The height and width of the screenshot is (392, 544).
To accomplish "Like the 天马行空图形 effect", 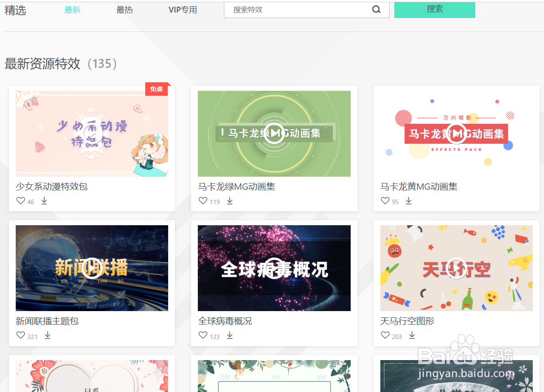I will (x=385, y=335).
